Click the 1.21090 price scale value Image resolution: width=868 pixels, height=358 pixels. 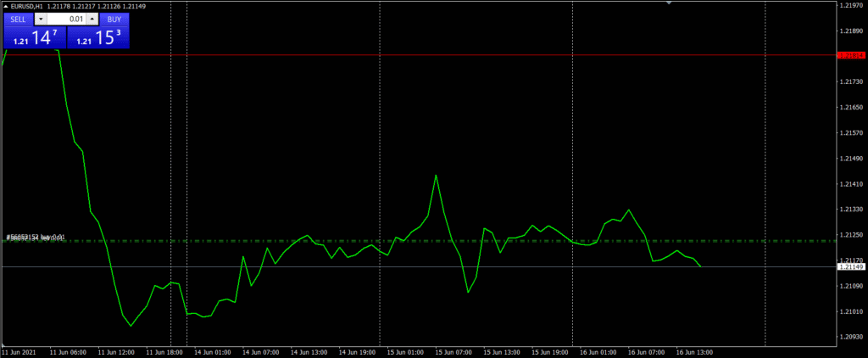(851, 286)
